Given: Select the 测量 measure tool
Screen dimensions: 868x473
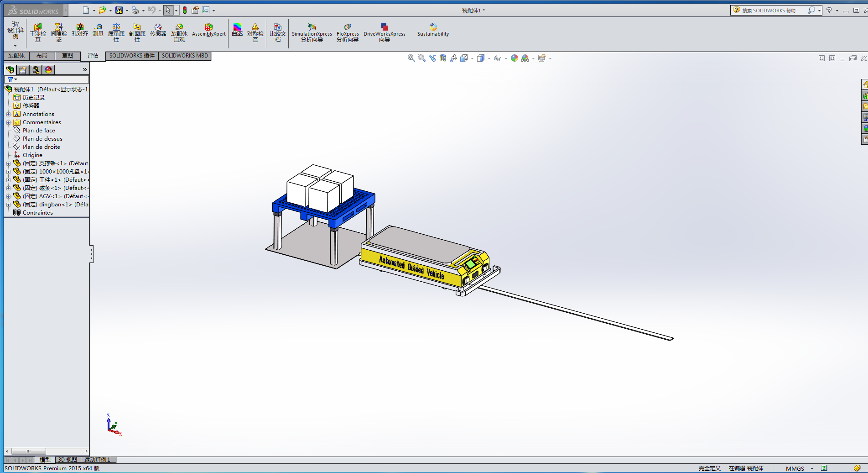Looking at the screenshot, I should 98,30.
